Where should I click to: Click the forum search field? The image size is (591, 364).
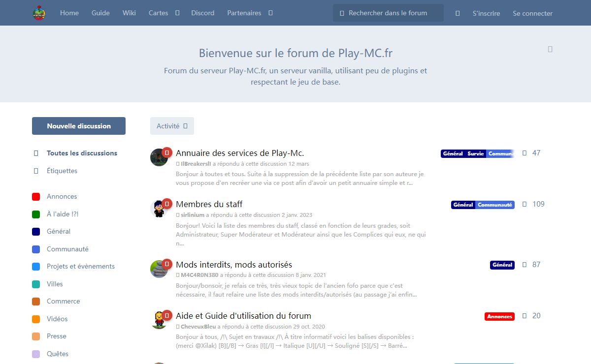tap(388, 13)
